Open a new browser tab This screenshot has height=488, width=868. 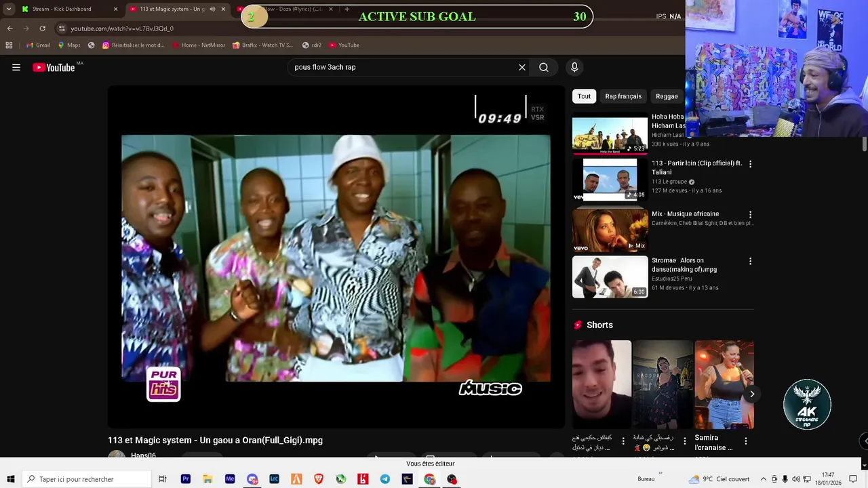point(347,9)
